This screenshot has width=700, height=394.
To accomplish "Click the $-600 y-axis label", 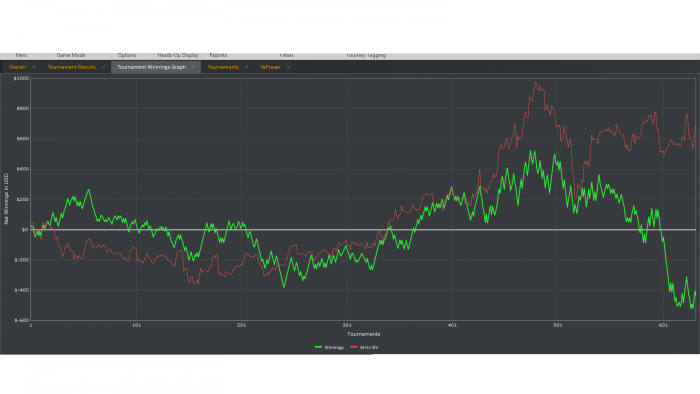I will click(22, 320).
